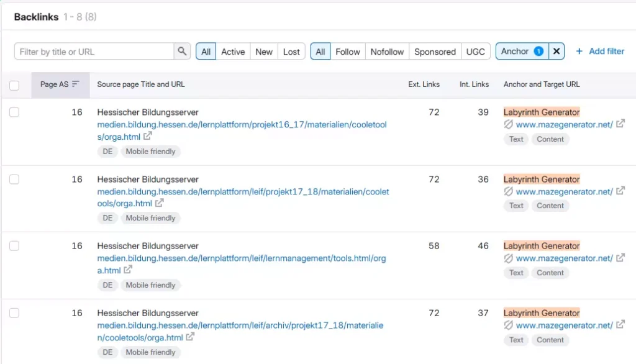Click inside the filter by title or URL field
The width and height of the screenshot is (636, 364).
(93, 51)
